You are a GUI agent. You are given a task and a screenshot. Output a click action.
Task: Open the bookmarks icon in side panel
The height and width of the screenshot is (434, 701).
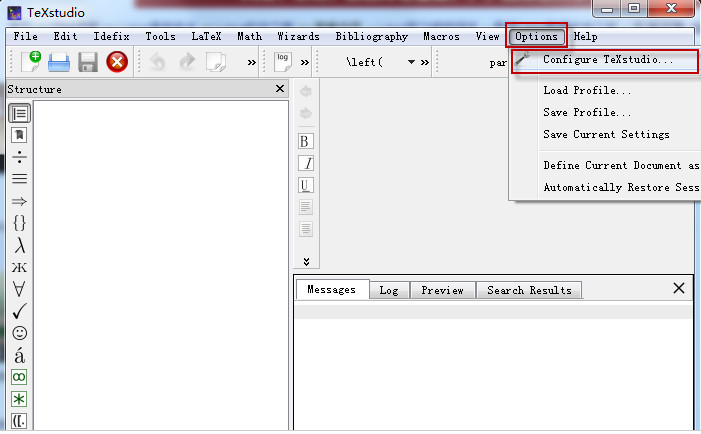coord(19,135)
